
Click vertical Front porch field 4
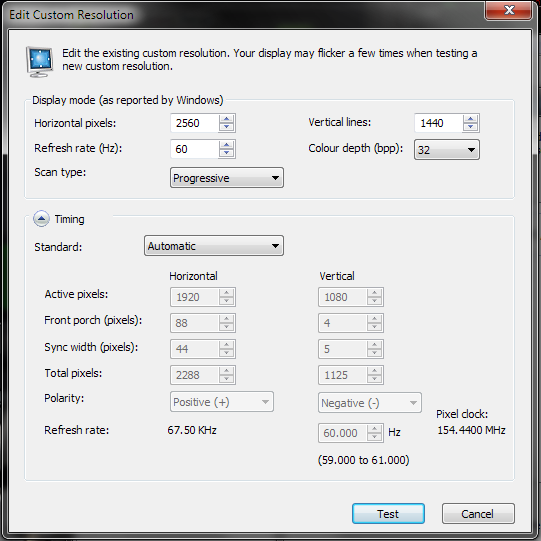pos(343,323)
